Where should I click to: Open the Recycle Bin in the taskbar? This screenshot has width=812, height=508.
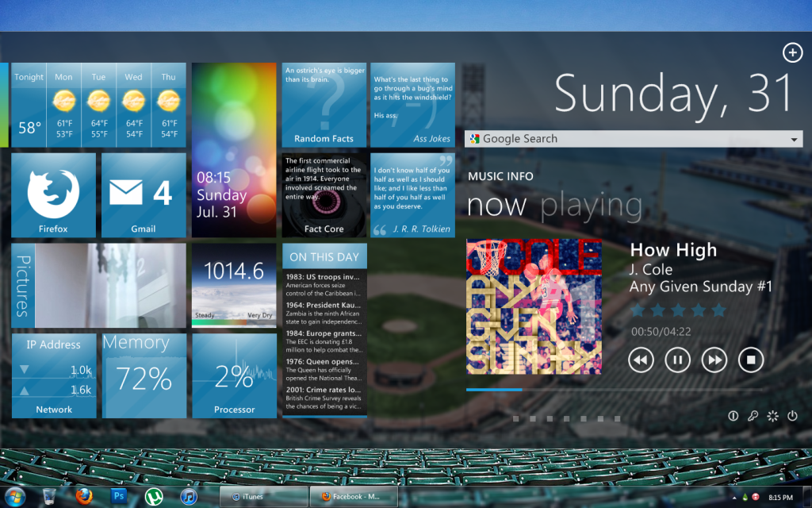coord(49,496)
